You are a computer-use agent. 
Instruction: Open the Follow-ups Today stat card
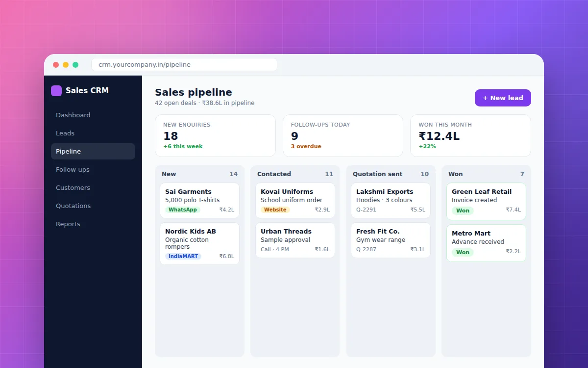coord(343,135)
